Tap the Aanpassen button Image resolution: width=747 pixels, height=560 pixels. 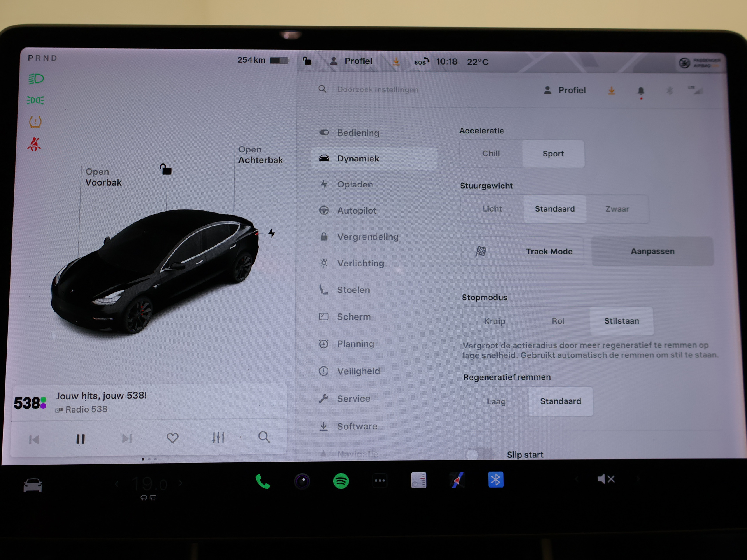(652, 251)
